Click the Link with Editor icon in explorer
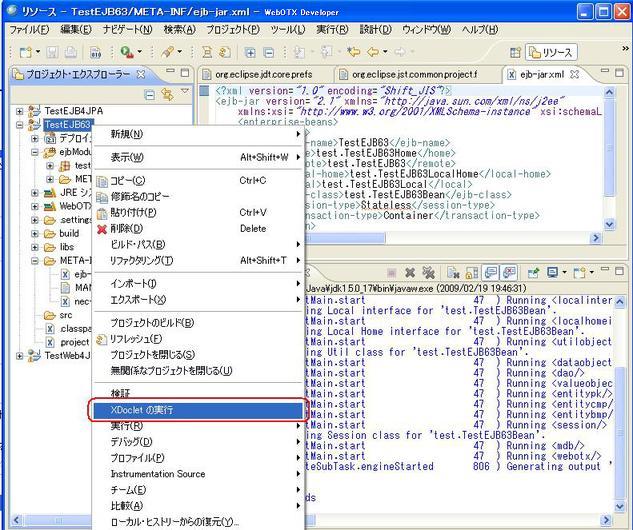Screen dimensions: 633x530 pyautogui.click(x=166, y=94)
